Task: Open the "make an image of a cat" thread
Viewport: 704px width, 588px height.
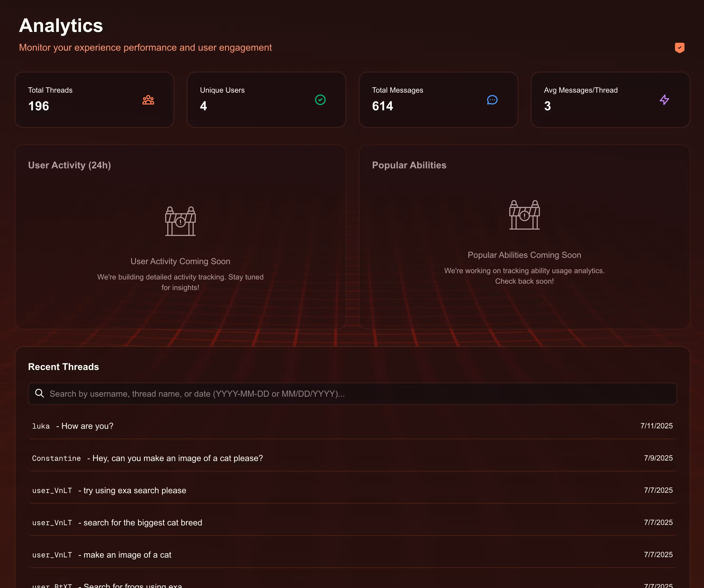Action: point(127,555)
